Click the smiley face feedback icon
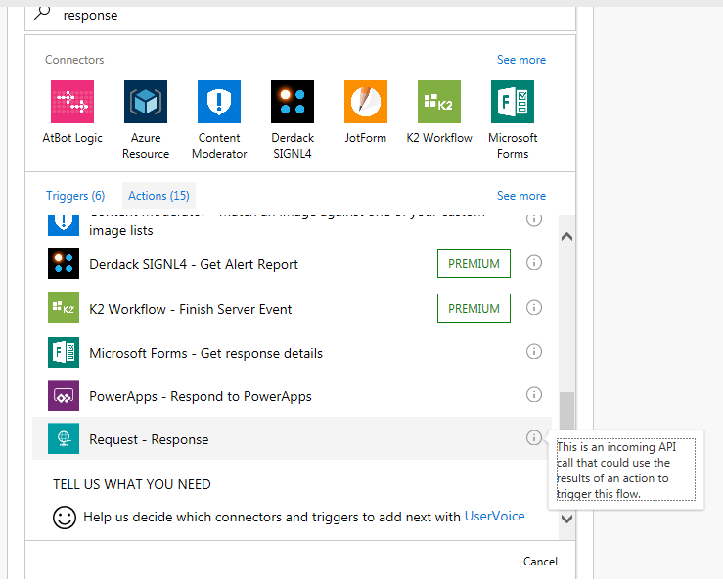 tap(65, 518)
